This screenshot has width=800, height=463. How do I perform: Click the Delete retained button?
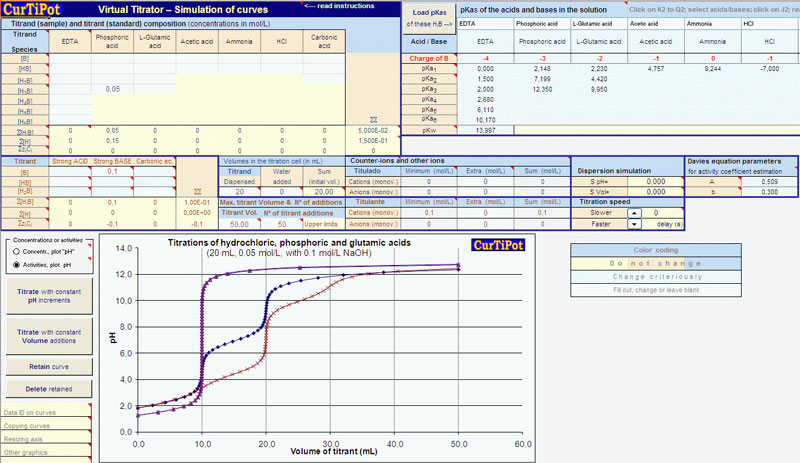[x=49, y=389]
